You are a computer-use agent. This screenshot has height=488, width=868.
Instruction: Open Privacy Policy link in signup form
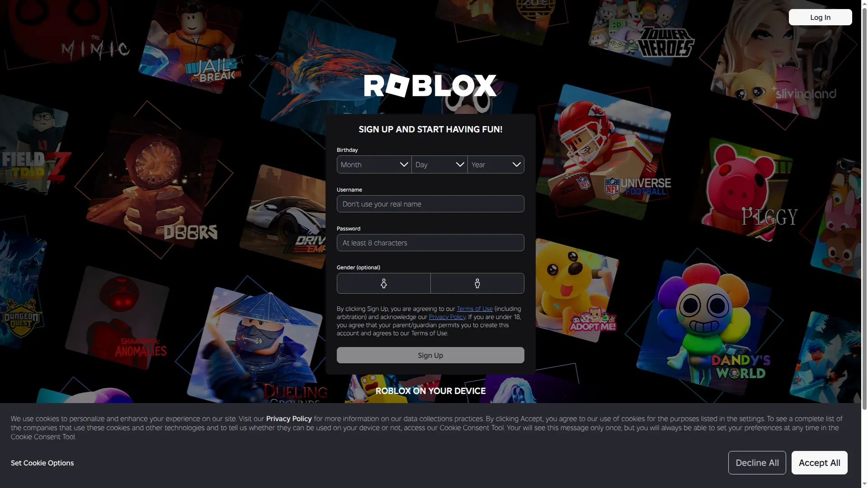click(447, 317)
